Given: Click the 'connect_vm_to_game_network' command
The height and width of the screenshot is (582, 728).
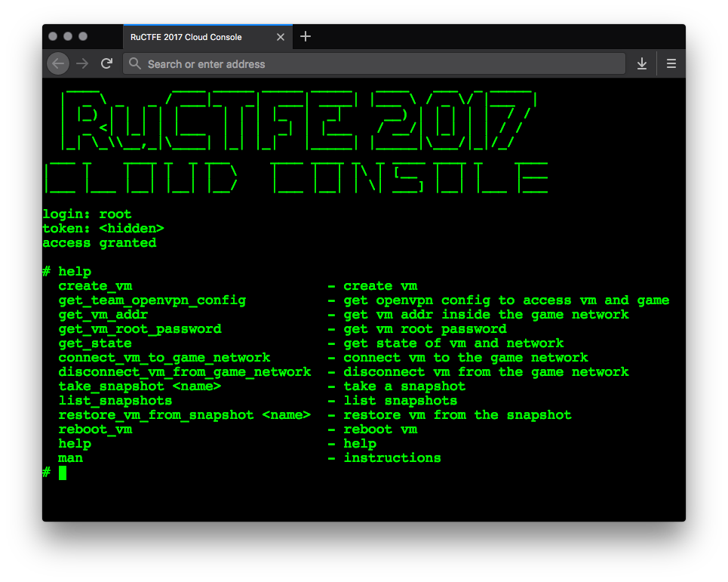Looking at the screenshot, I should (x=164, y=358).
